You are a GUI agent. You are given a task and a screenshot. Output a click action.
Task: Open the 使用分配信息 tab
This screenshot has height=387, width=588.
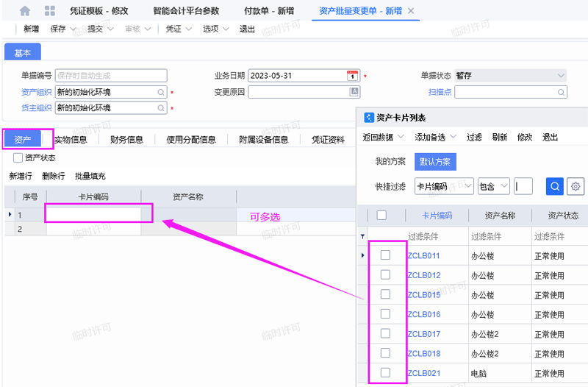point(191,140)
